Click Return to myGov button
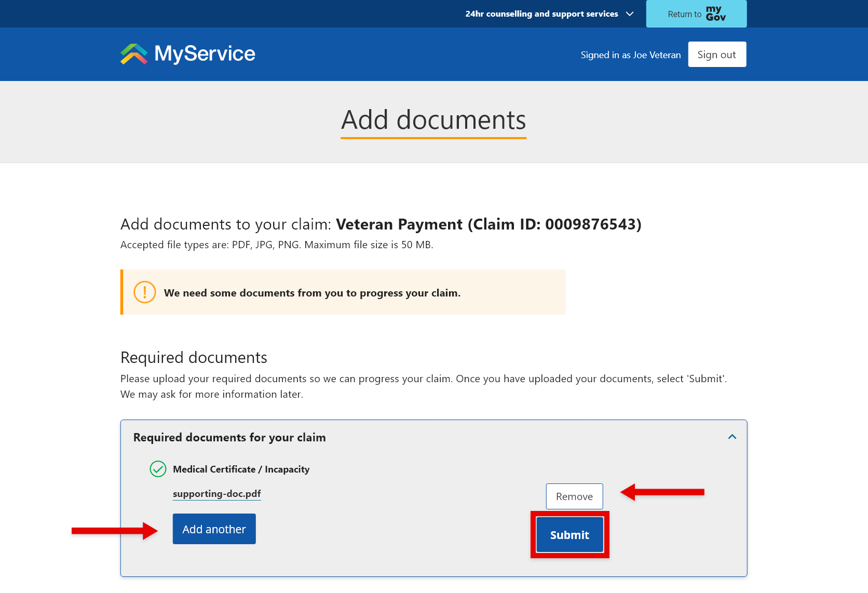Viewport: 868px width, 593px height. [696, 14]
